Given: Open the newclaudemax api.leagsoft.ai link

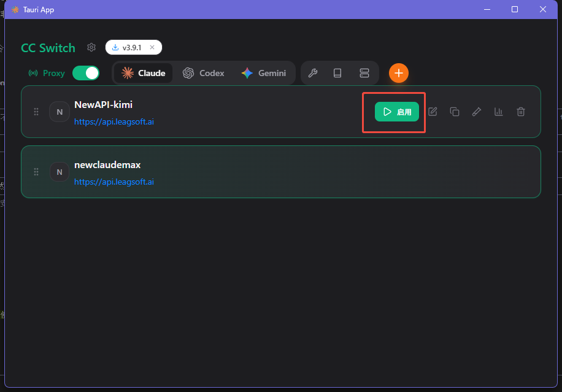Looking at the screenshot, I should coord(114,182).
